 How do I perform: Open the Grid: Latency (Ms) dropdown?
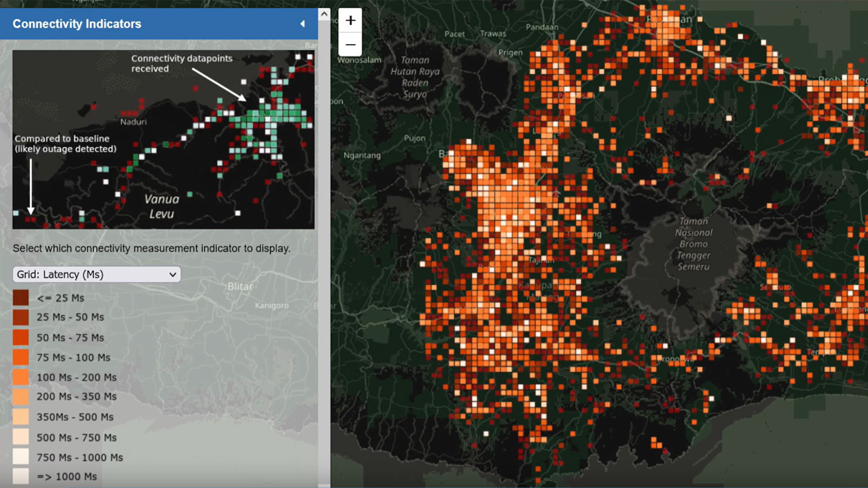[x=96, y=274]
